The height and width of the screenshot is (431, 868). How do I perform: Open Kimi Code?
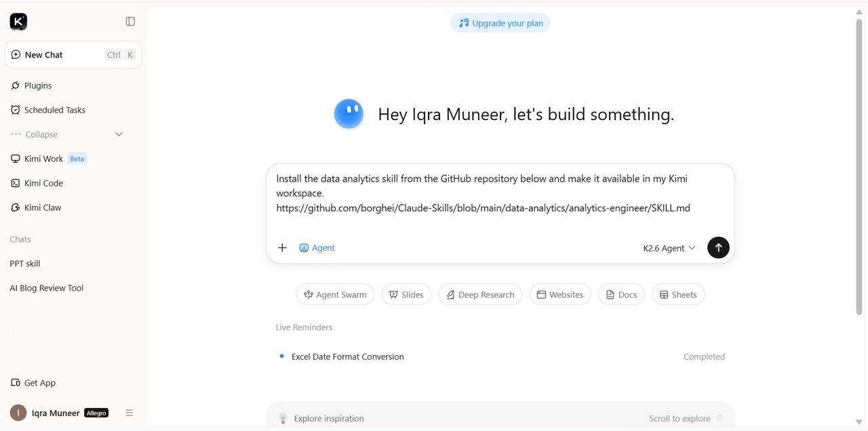pos(37,183)
